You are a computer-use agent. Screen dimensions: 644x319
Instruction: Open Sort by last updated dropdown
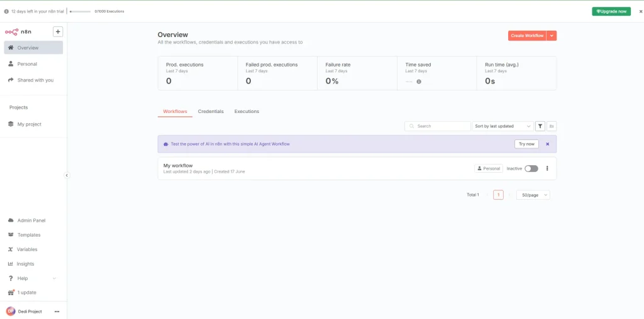point(502,126)
